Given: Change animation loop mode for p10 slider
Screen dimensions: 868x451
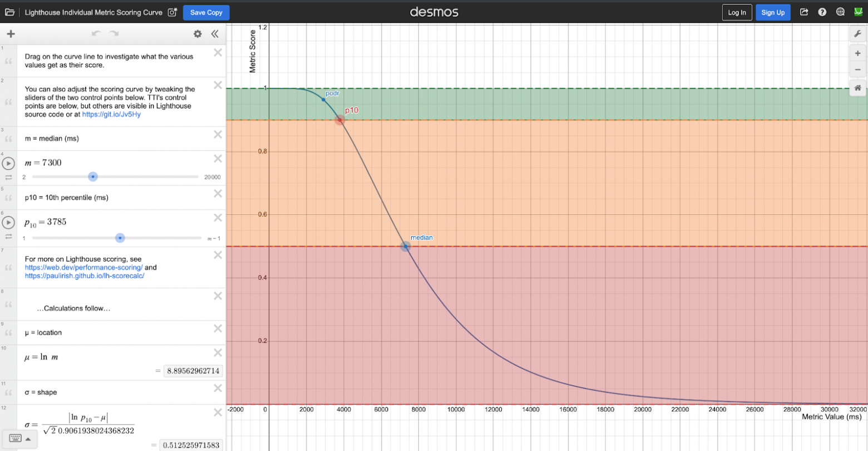Looking at the screenshot, I should tap(8, 237).
